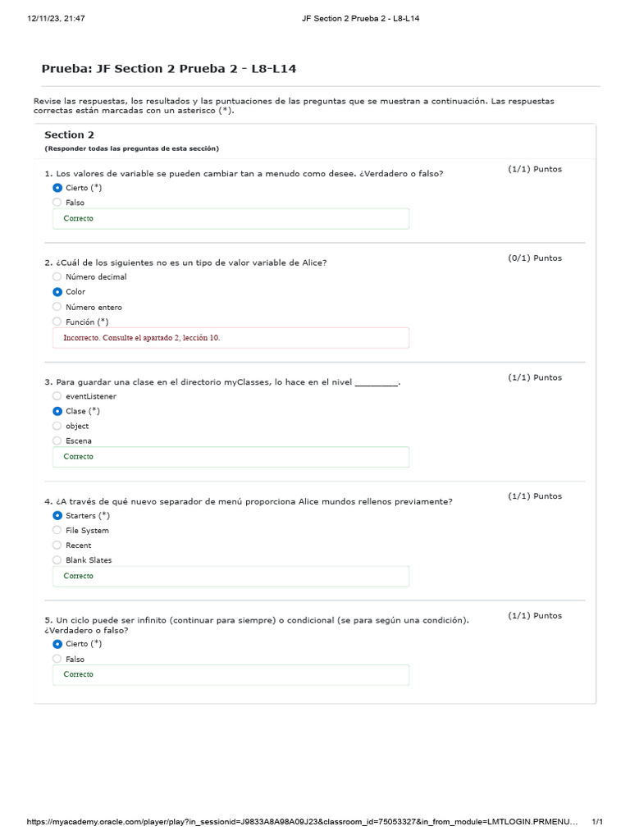Choose 'eventListener' option in question 3
Viewport: 630px width, 840px height.
[57, 396]
